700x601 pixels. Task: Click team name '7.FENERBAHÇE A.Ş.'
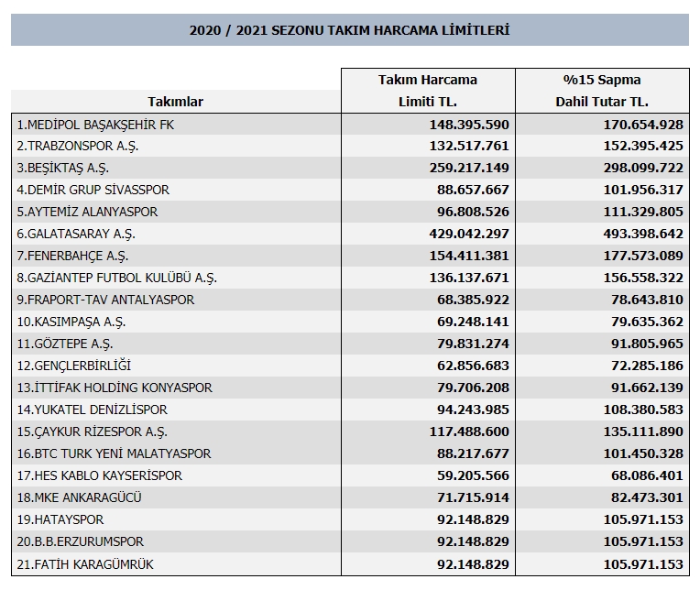point(72,257)
